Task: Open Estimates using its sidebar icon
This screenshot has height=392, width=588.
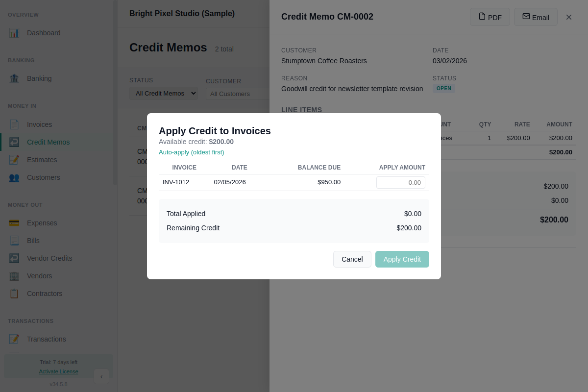Action: (15, 159)
